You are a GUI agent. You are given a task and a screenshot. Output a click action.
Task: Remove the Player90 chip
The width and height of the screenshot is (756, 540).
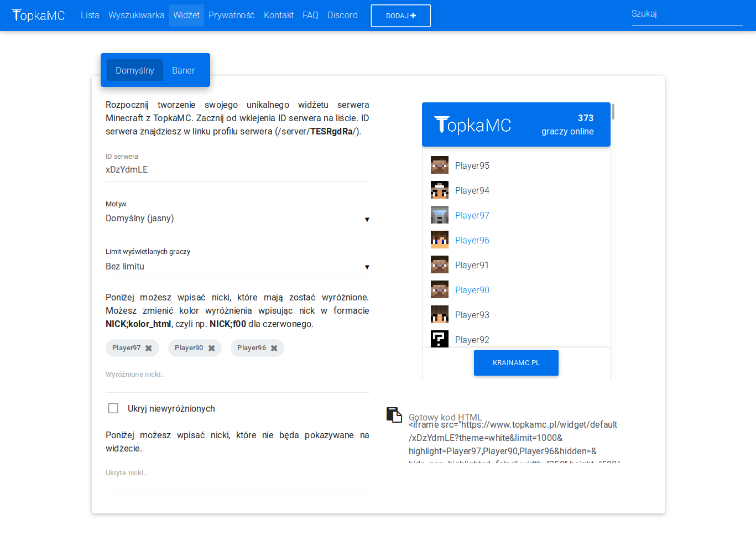pos(211,348)
